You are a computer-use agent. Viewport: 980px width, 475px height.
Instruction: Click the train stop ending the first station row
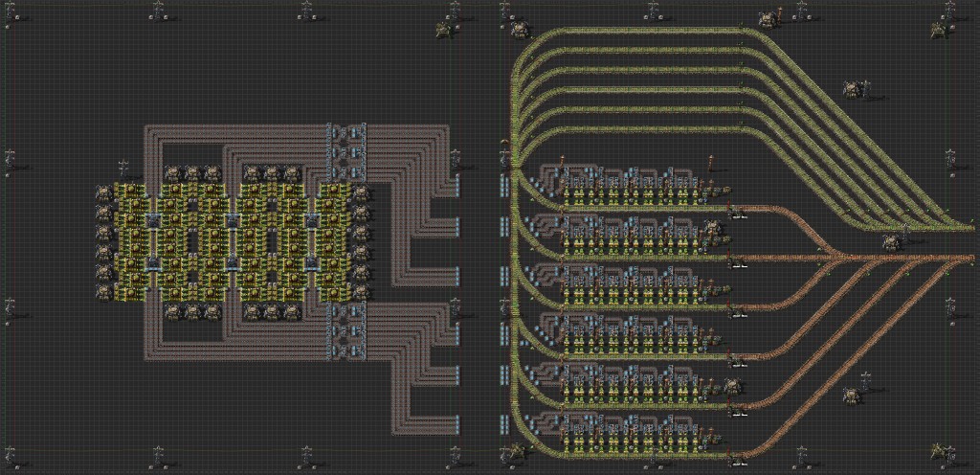pos(738,213)
